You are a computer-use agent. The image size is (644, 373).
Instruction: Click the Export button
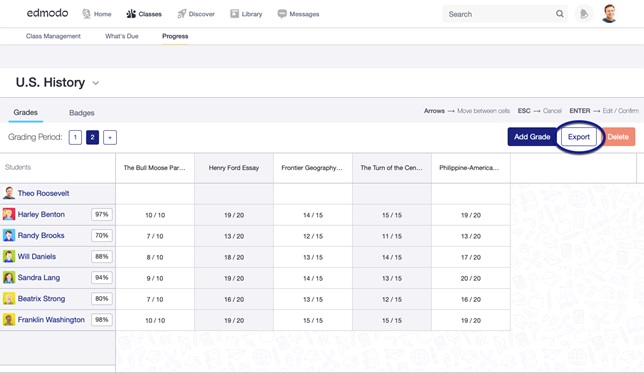click(579, 137)
